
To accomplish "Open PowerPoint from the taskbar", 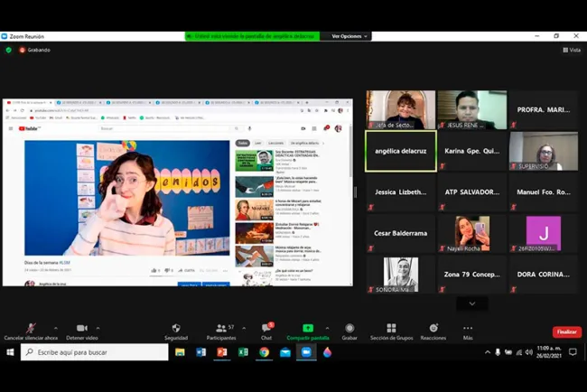I will (x=222, y=352).
